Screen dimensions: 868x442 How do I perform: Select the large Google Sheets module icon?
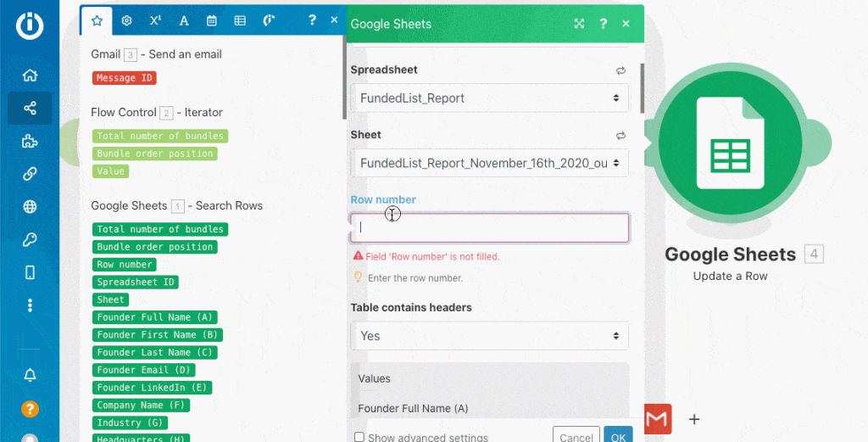pyautogui.click(x=730, y=143)
